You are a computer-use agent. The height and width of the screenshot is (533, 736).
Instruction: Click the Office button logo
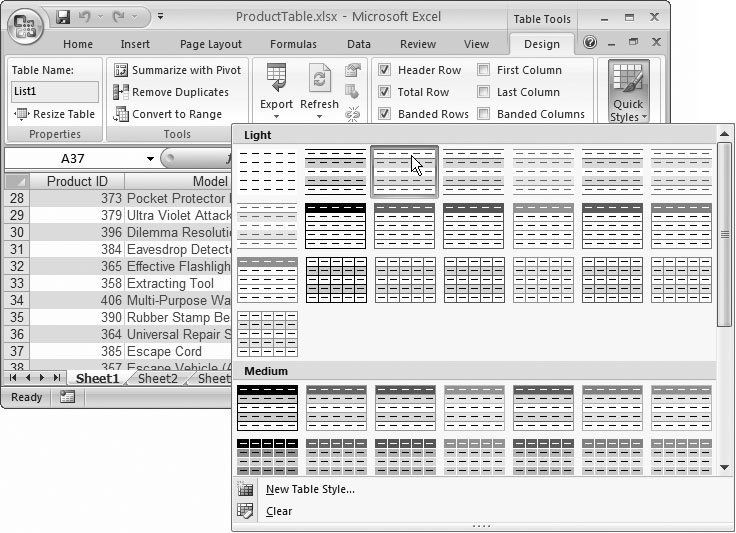27,25
